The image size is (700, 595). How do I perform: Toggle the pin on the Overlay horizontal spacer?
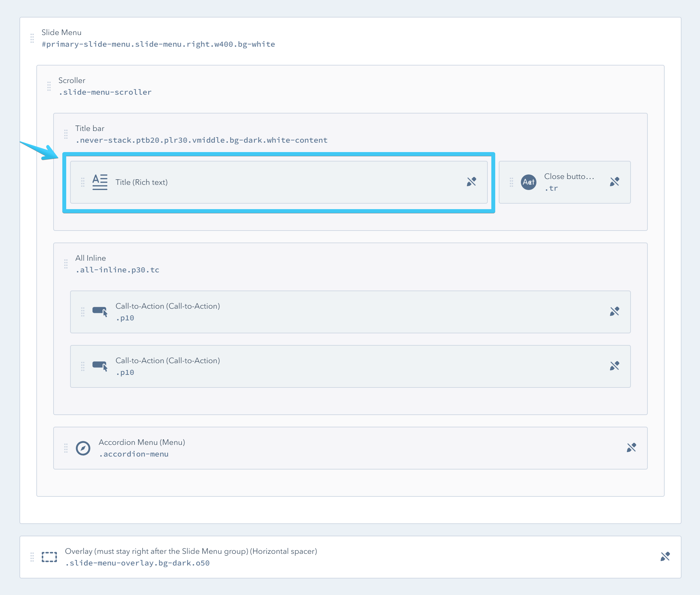[x=665, y=556]
